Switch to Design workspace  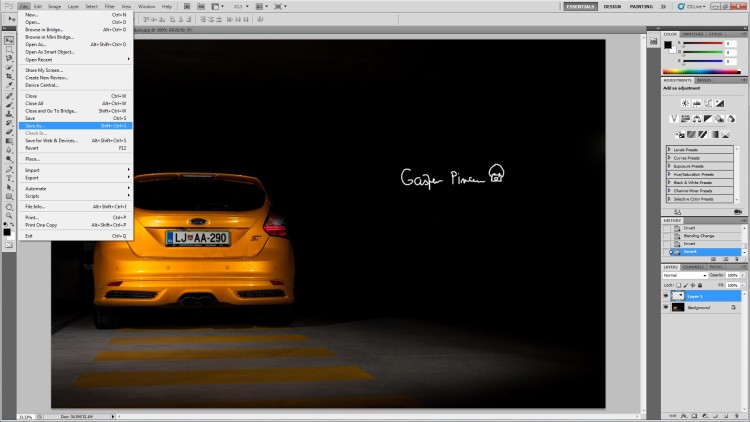(x=612, y=7)
